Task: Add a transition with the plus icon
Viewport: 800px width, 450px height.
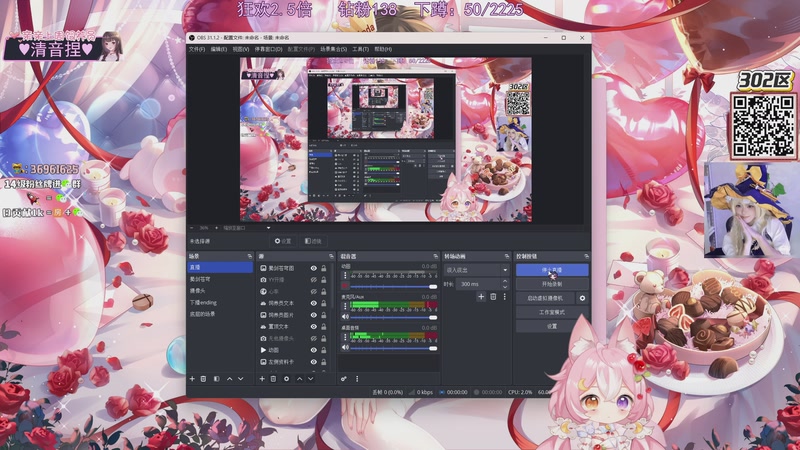Action: [x=481, y=296]
